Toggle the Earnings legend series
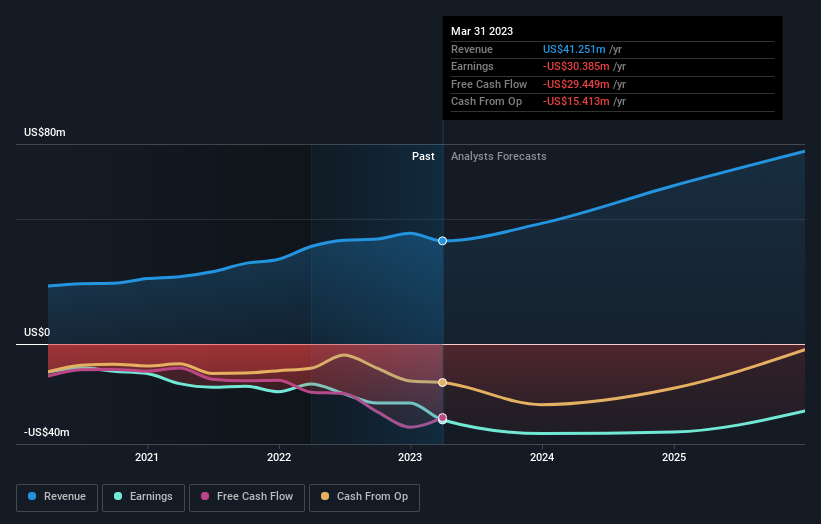 click(143, 497)
